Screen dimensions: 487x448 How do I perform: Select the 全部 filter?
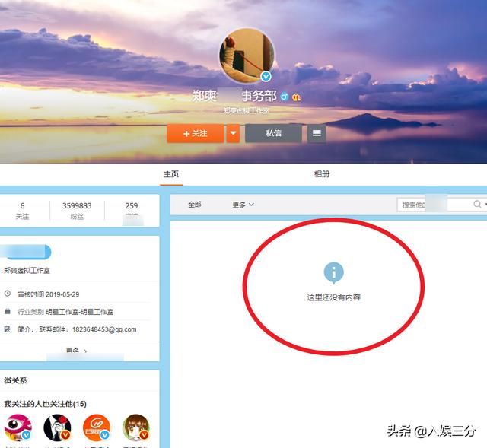195,205
